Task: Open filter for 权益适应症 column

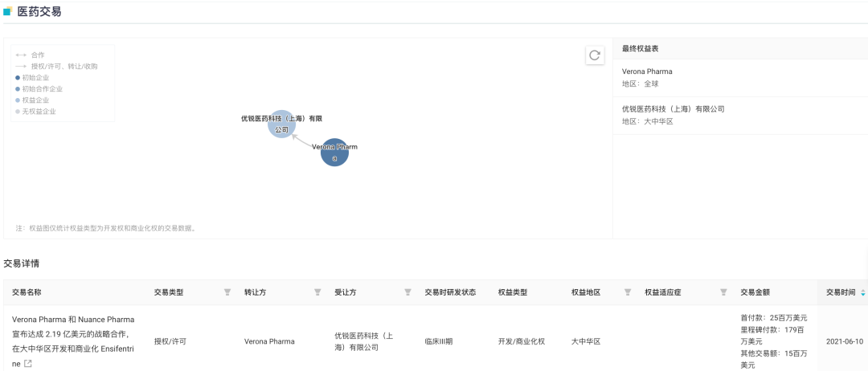Action: point(723,292)
